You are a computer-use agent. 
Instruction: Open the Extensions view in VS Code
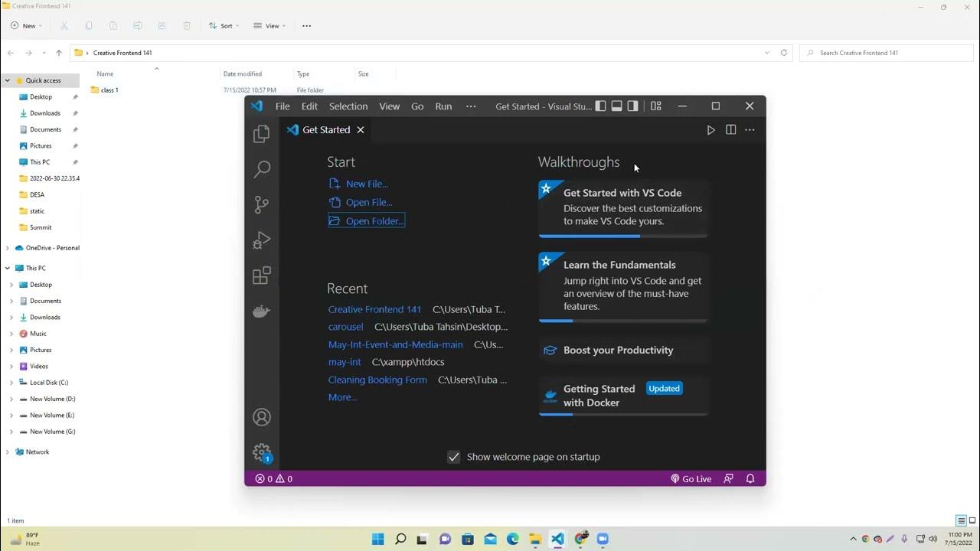[262, 275]
